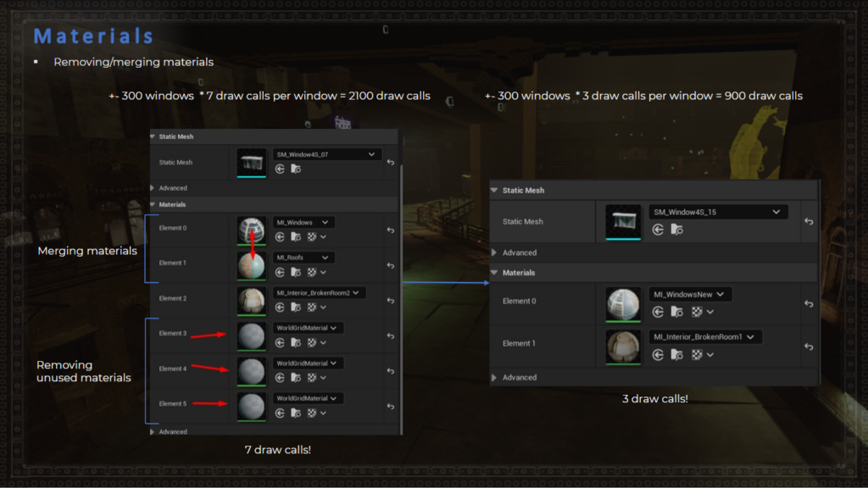The height and width of the screenshot is (488, 868).
Task: Open the MI_WindowsNew material dropdown
Action: tap(690, 294)
